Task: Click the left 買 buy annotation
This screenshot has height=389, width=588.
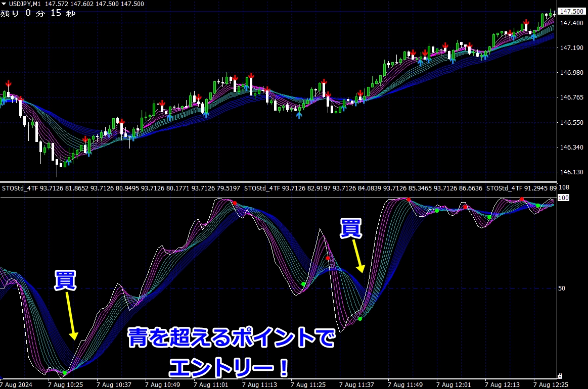Action: [x=65, y=280]
